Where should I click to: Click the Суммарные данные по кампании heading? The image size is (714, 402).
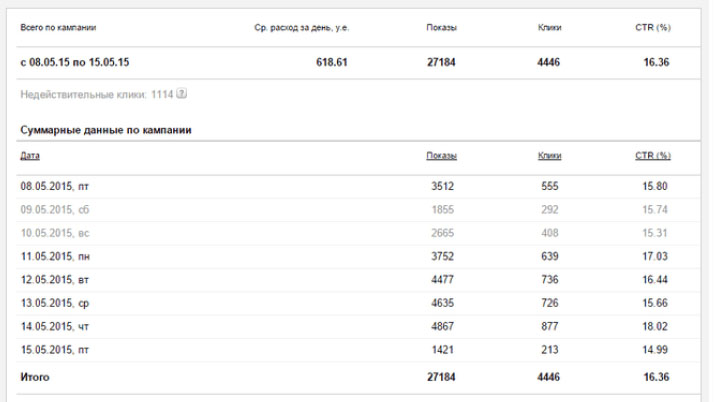click(106, 130)
